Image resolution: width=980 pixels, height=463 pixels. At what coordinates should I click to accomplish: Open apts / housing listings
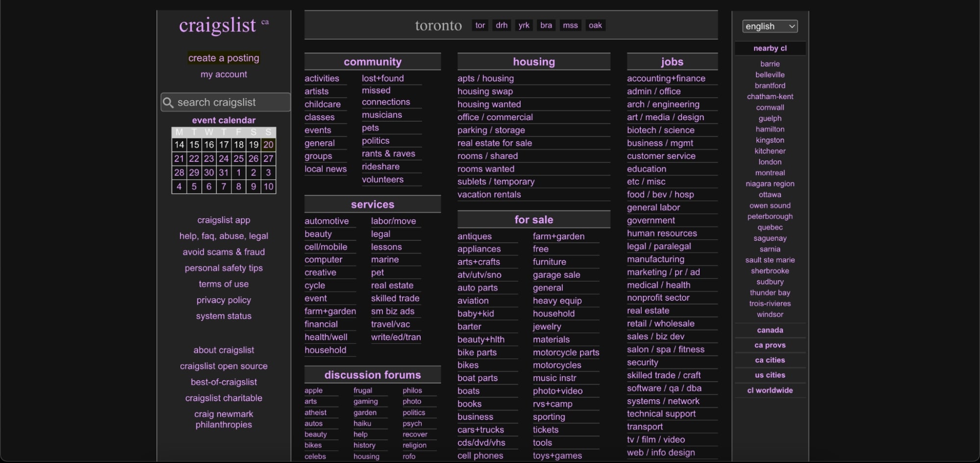coord(485,78)
